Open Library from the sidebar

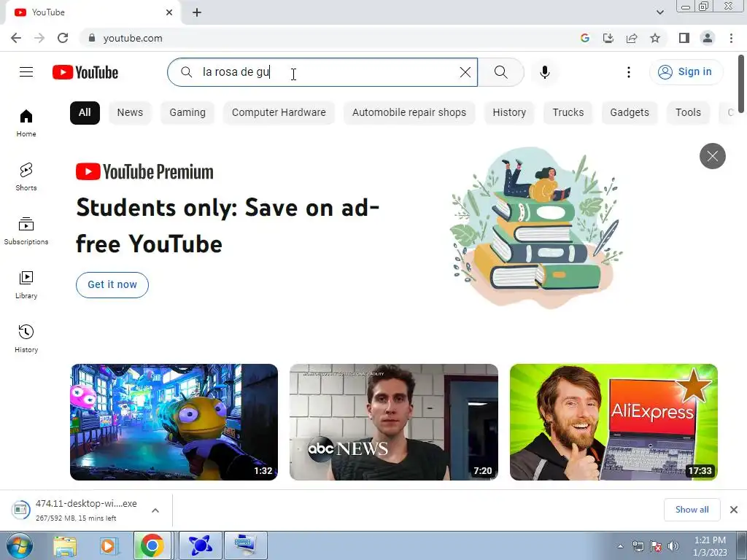[26, 285]
